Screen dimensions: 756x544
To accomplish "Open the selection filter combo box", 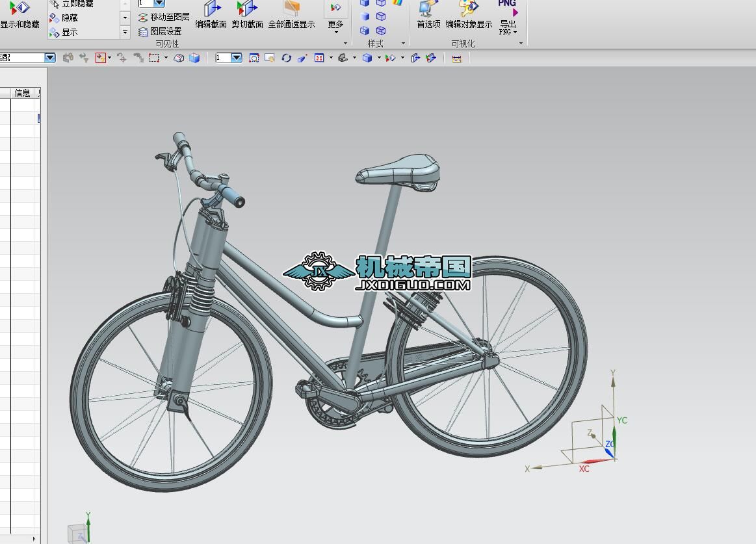I will 49,58.
